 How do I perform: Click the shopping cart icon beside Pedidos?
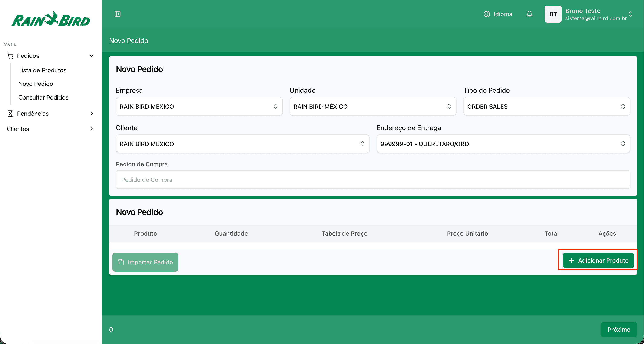[x=10, y=55]
